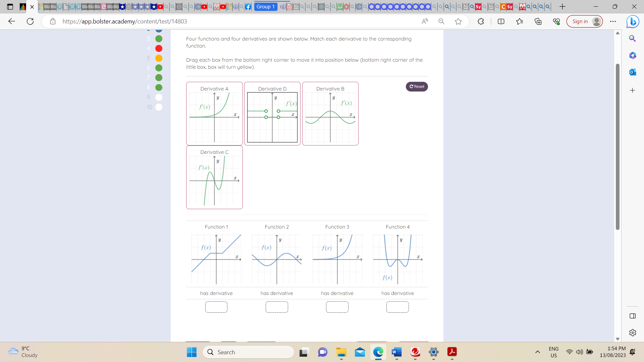Open browser Settings and more menu
The height and width of the screenshot is (362, 644).
[x=613, y=21]
